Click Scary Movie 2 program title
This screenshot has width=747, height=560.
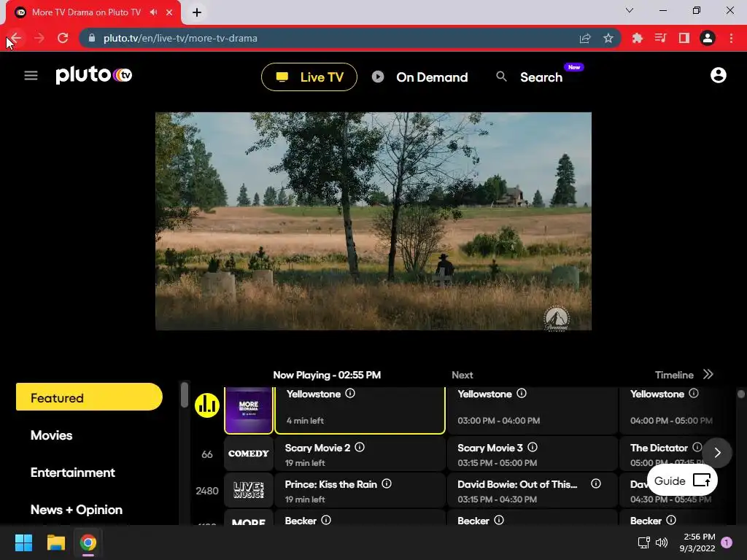point(317,448)
